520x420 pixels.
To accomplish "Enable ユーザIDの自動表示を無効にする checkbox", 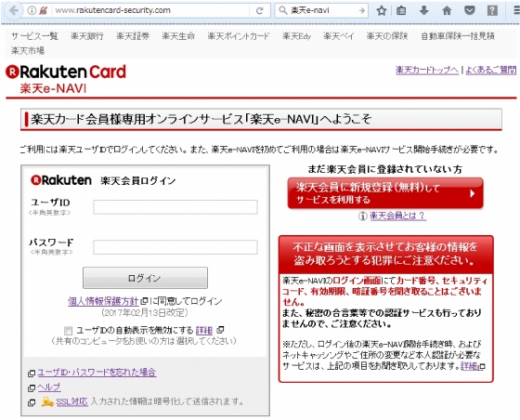I will (68, 331).
